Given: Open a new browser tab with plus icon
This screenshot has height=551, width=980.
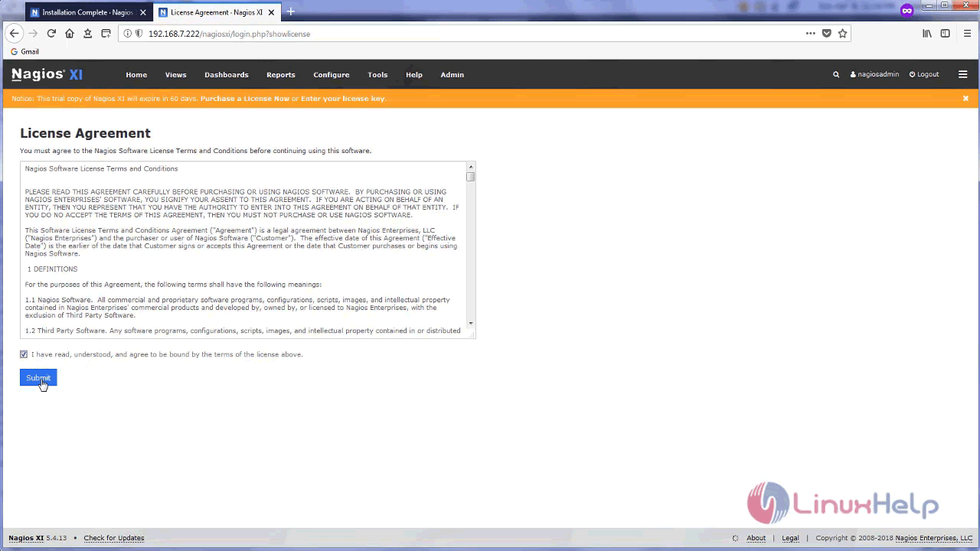Looking at the screenshot, I should [291, 11].
